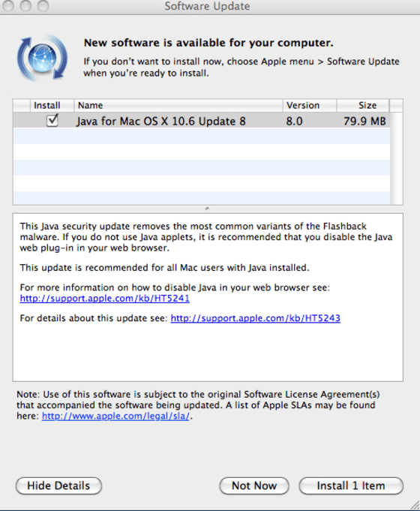Click the Not Now button
Screen dimensions: 420x511
[254, 485]
